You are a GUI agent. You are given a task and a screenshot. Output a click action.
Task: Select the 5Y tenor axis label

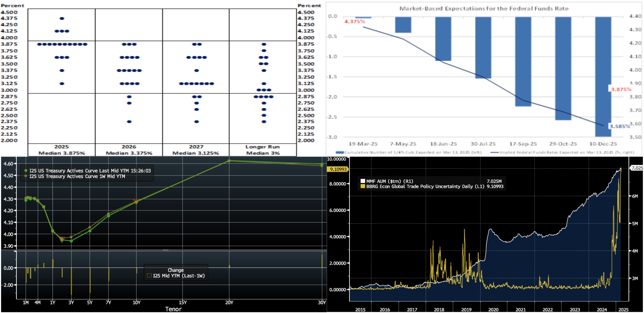click(x=90, y=302)
